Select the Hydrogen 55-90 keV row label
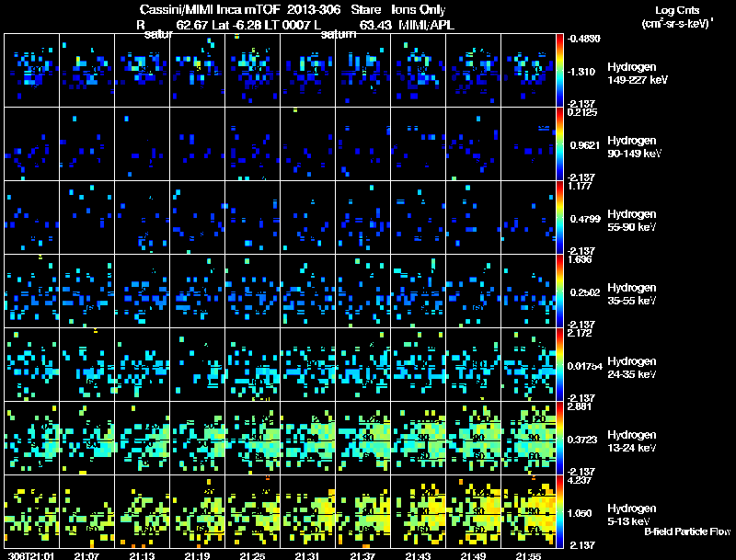This screenshot has width=736, height=560. (632, 221)
